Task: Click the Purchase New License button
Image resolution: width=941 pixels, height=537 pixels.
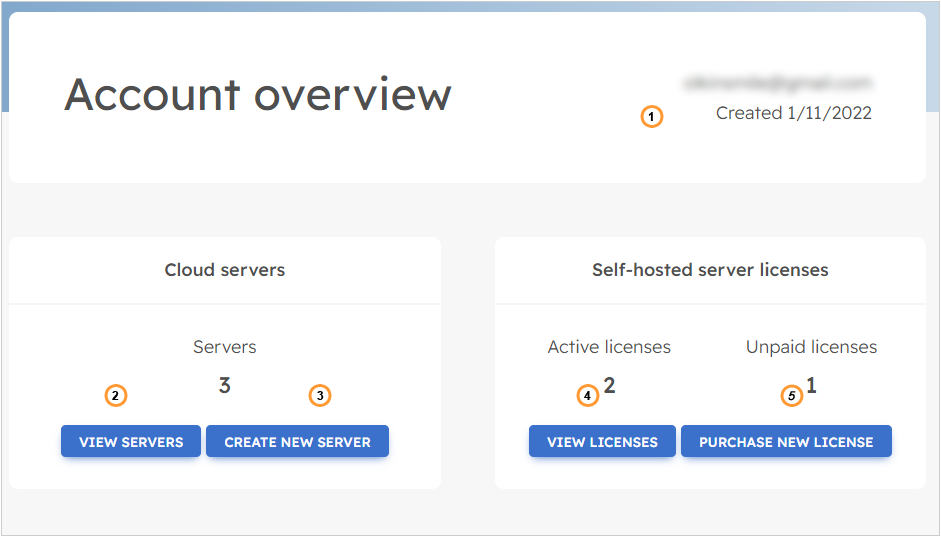Action: tap(786, 442)
